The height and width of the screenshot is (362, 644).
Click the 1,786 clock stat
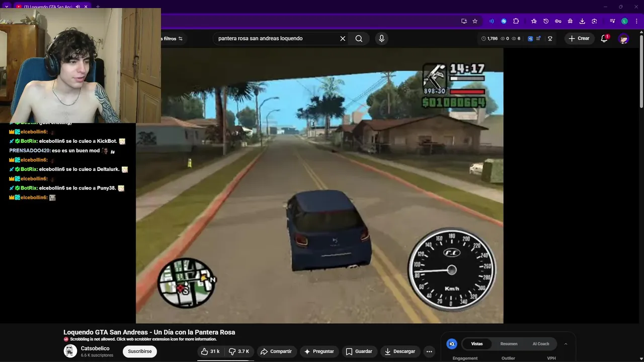pyautogui.click(x=490, y=38)
